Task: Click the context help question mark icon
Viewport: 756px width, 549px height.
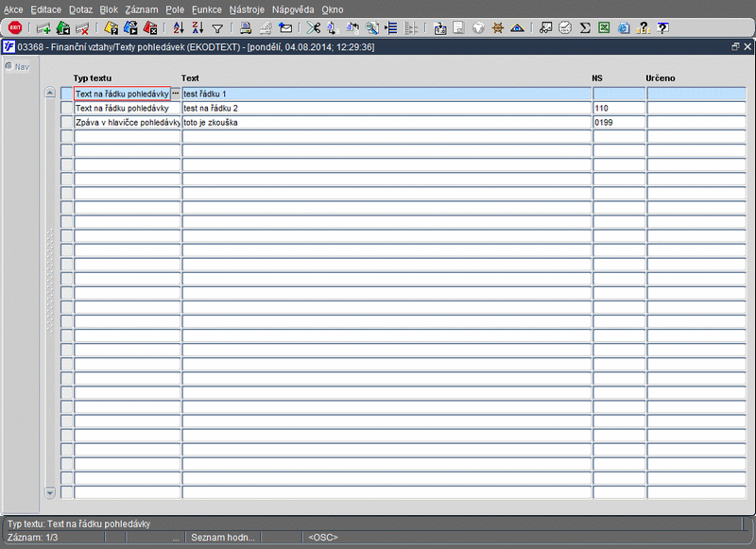Action: click(663, 28)
